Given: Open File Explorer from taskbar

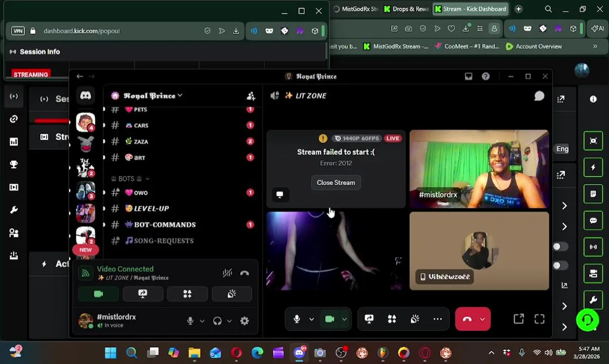Looking at the screenshot, I should (x=194, y=352).
